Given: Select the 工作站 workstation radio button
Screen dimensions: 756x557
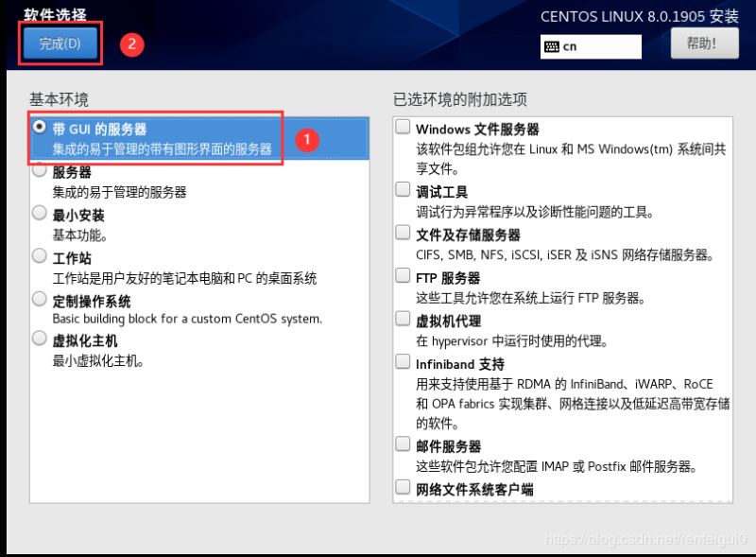Looking at the screenshot, I should coord(39,256).
